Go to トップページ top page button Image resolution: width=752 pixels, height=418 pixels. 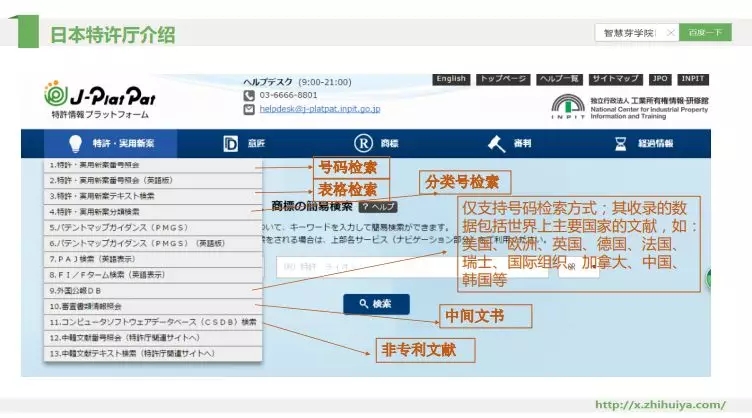[503, 79]
